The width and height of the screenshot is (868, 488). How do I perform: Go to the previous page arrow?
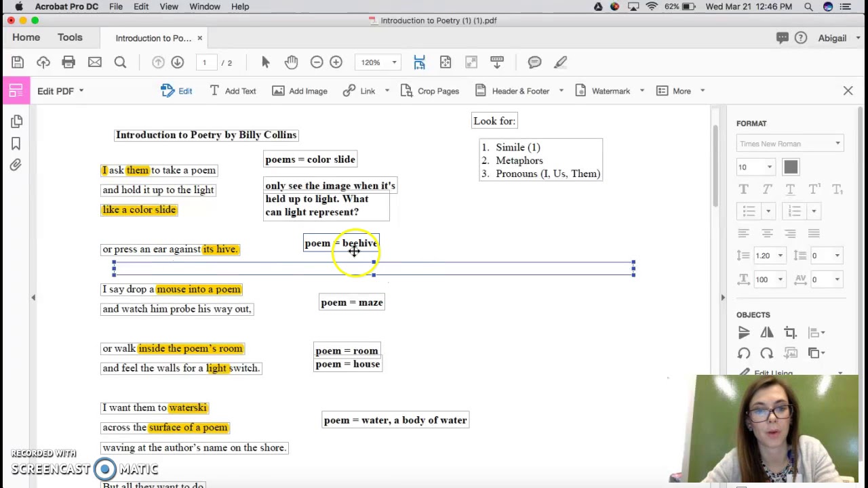pyautogui.click(x=158, y=62)
